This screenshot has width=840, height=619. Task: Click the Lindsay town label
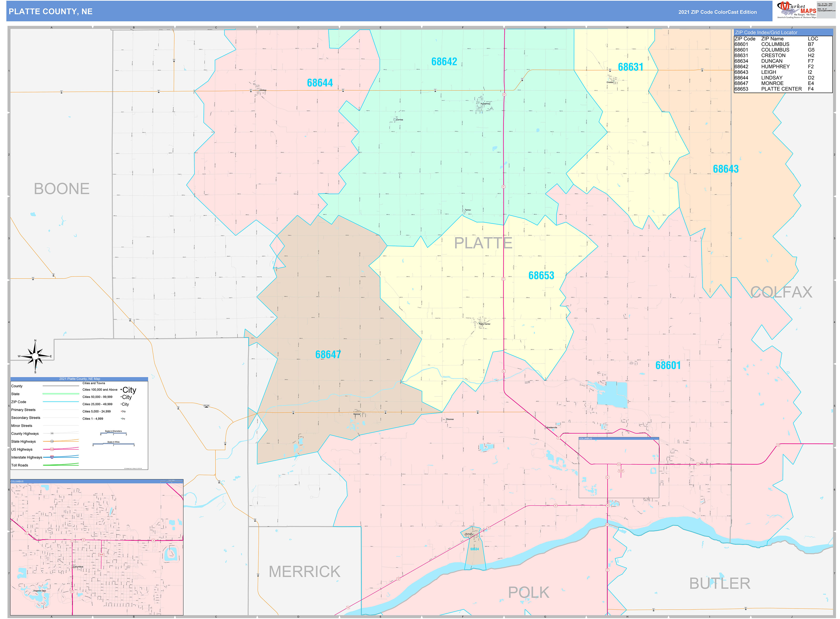(263, 90)
